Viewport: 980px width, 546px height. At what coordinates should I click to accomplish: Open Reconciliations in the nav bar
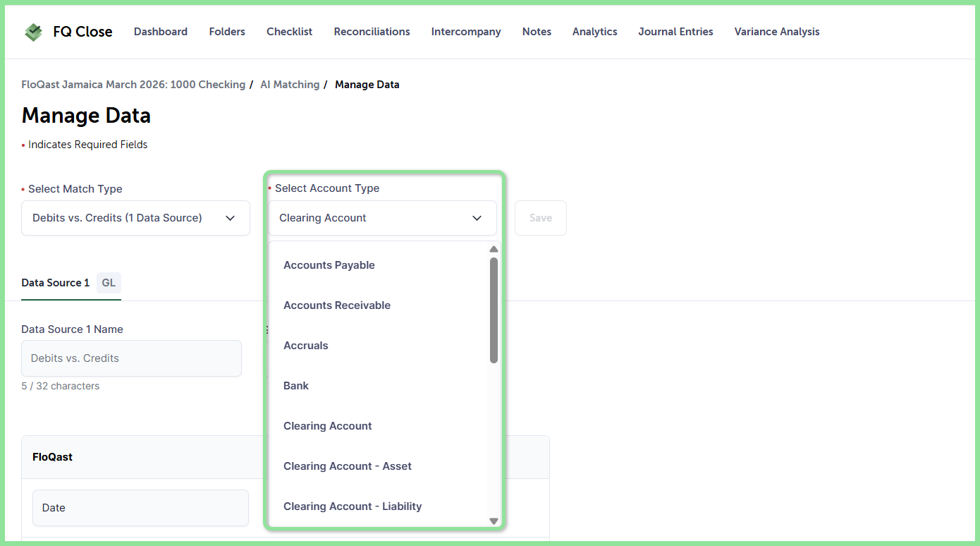point(372,32)
